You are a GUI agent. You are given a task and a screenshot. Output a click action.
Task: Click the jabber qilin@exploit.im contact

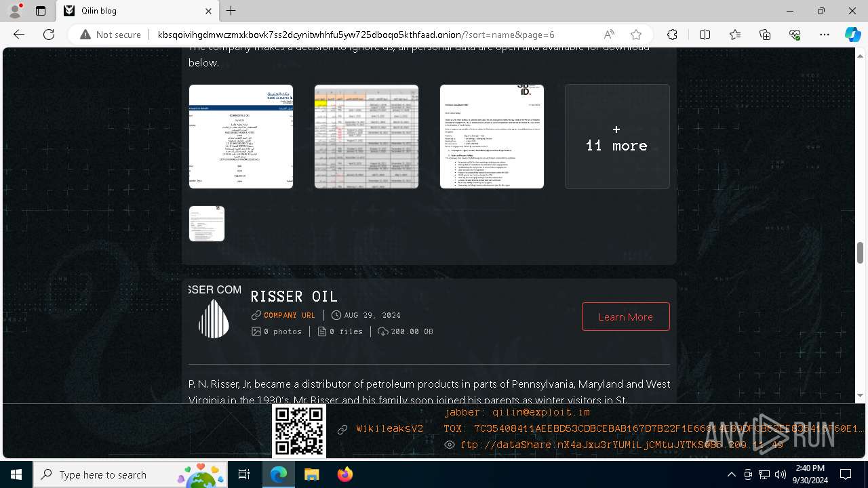pos(517,412)
